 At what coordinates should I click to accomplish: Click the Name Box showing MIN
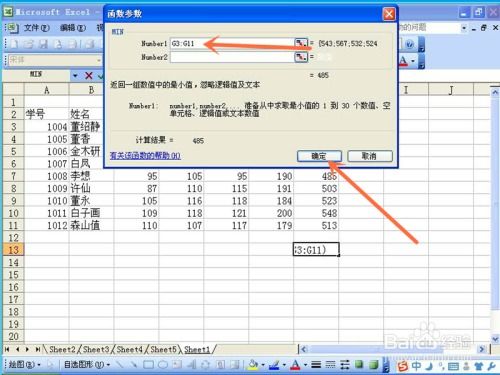point(36,74)
